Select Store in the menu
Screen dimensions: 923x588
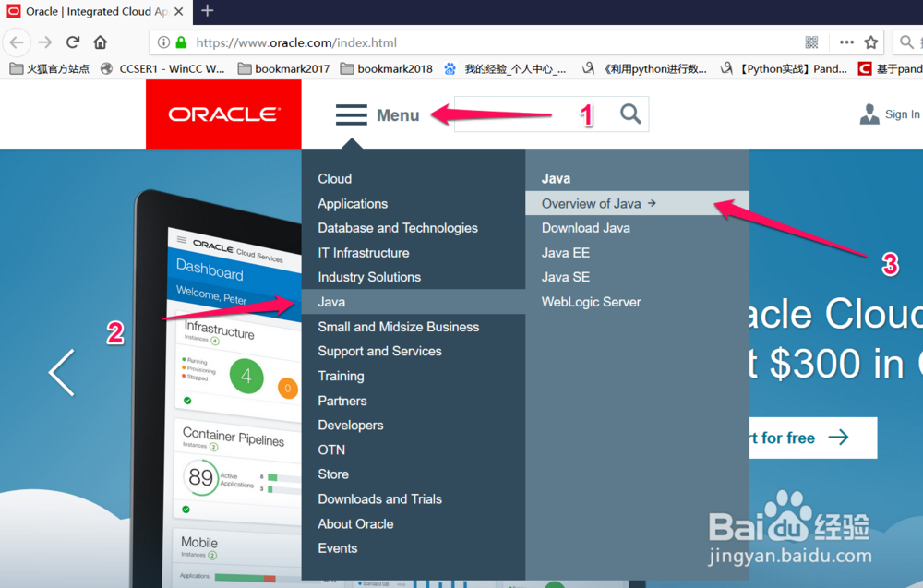333,474
